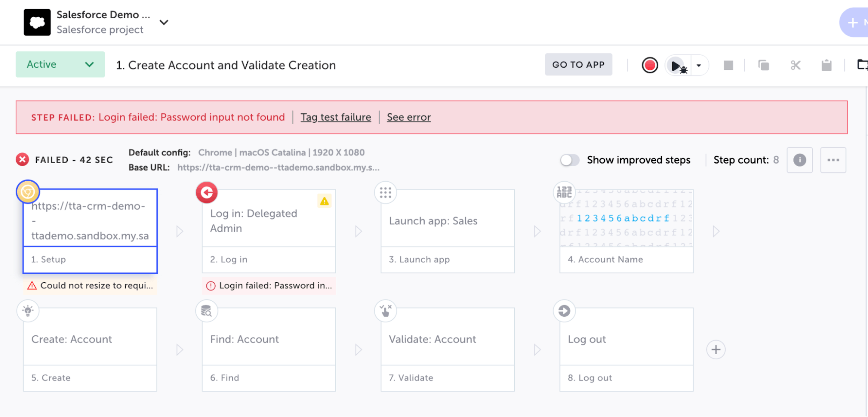Image resolution: width=868 pixels, height=417 pixels.
Task: Click the copy steps icon
Action: (763, 65)
